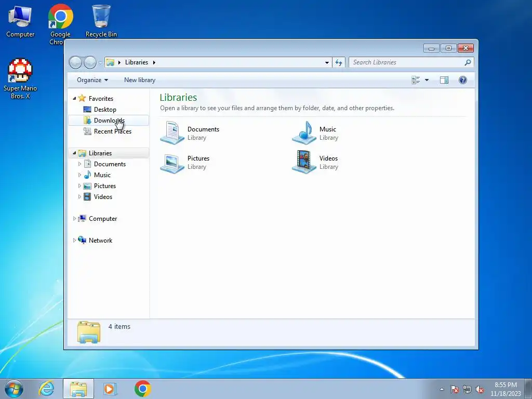Open Recent Places in Favorites
The height and width of the screenshot is (399, 532).
[112, 131]
